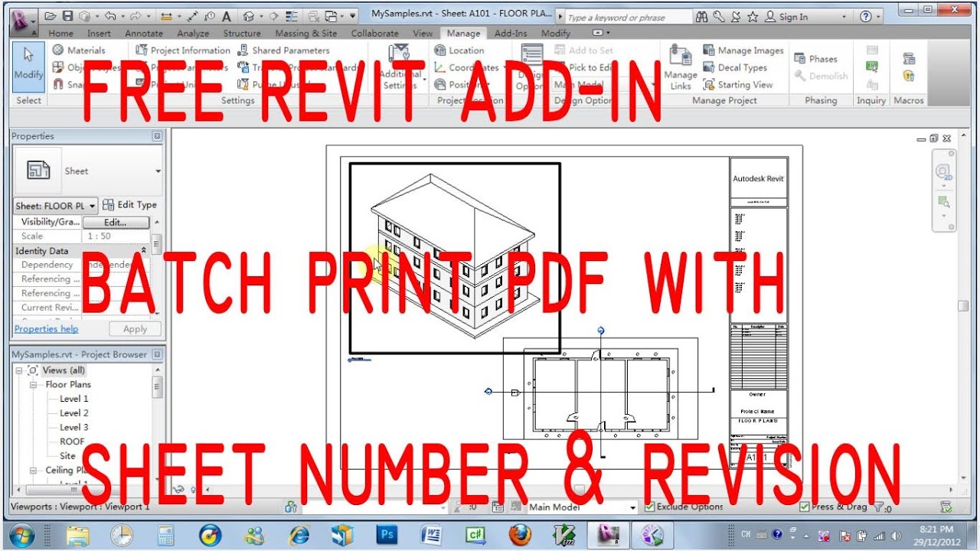Screen dimensions: 980x551
Task: Click the Macro Manager icon in Macros panel
Action: (x=909, y=58)
